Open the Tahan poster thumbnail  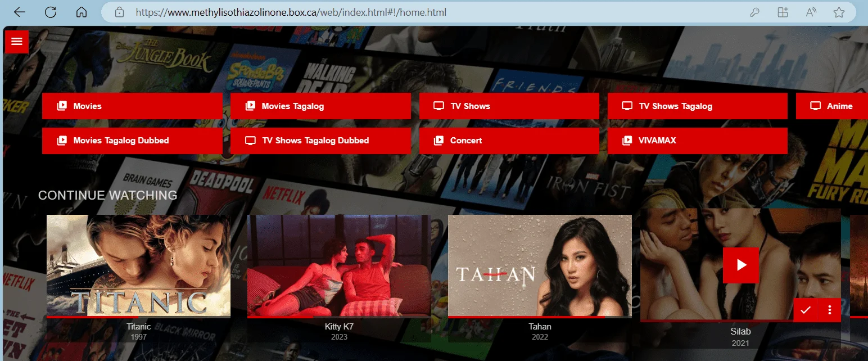540,265
